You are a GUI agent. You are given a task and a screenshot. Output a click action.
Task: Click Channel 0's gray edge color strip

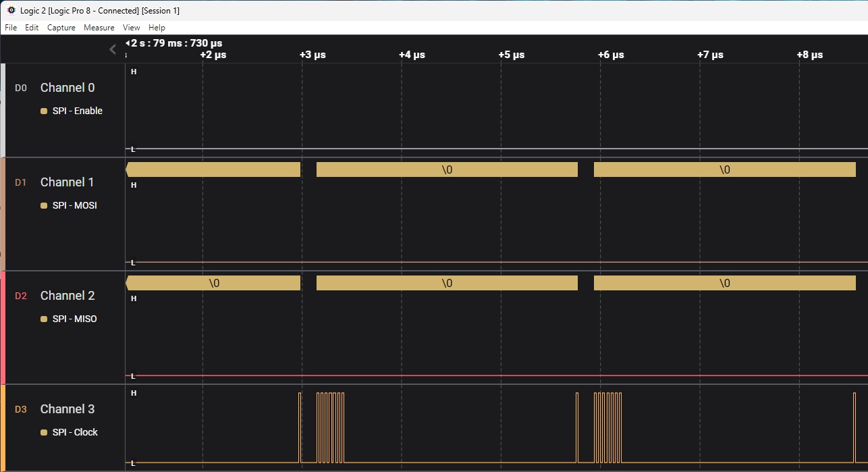2,108
